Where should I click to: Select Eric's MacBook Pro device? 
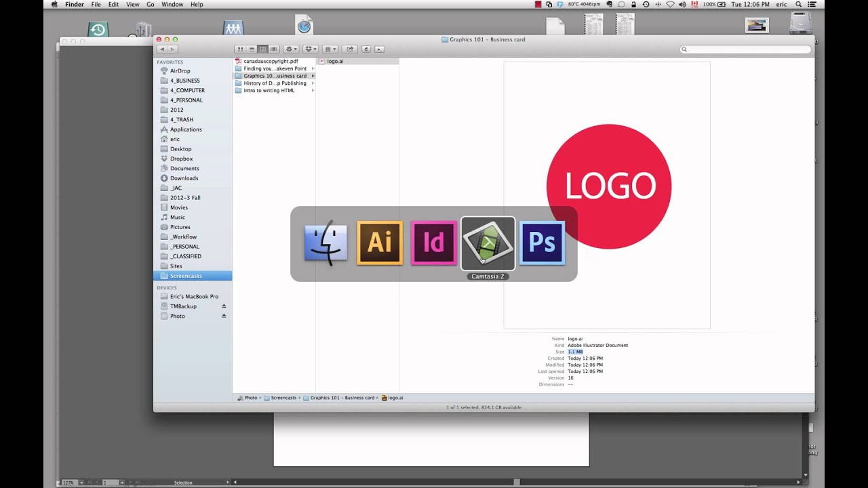[x=194, y=297]
